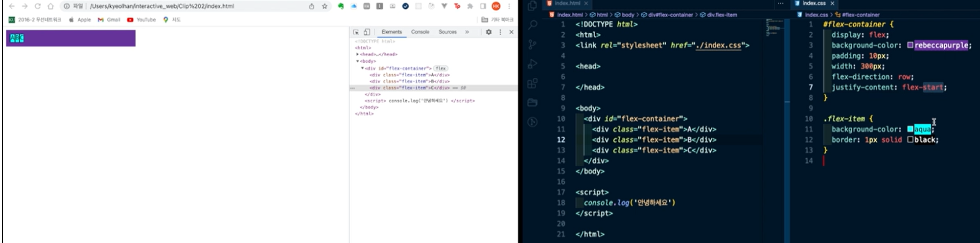Screen dimensions: 980x243
Task: Open editor more actions ellipsis
Action: [780, 3]
